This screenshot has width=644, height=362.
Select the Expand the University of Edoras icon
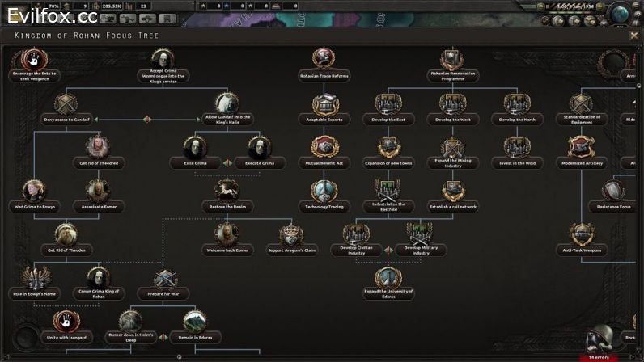[x=388, y=277]
